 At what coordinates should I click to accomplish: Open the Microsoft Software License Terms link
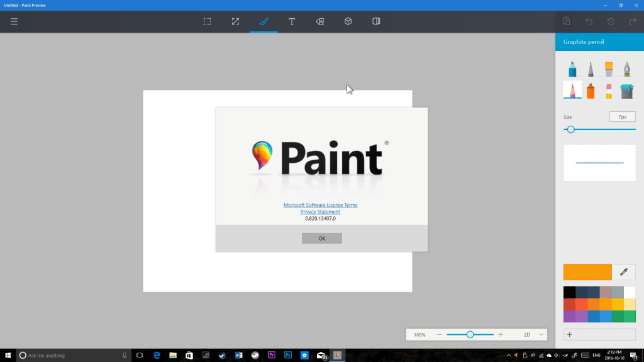(x=320, y=205)
